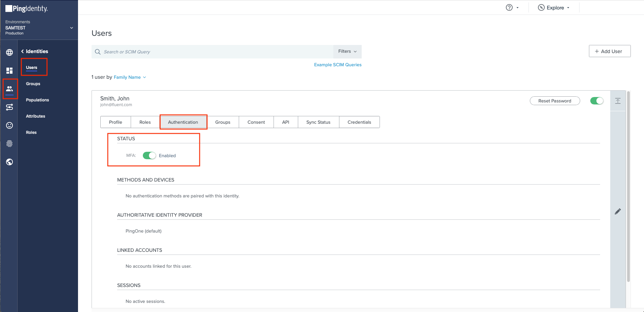
Task: Click the Add User button
Action: coord(609,51)
